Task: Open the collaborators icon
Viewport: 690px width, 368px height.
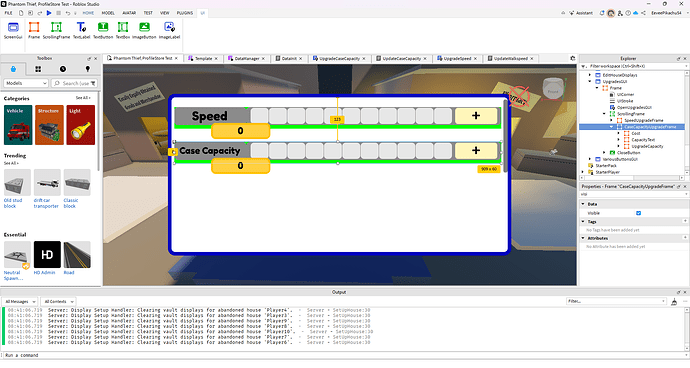Action: point(620,13)
